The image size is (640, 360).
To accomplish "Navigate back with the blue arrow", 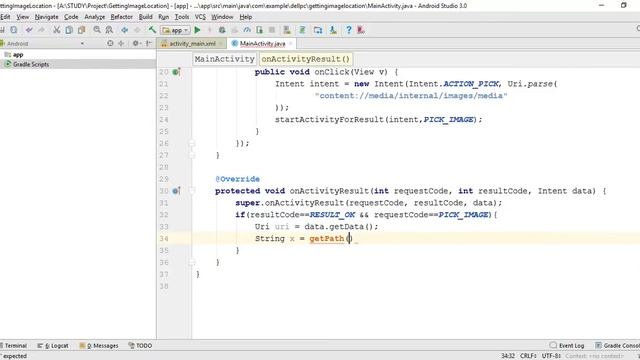I will [x=124, y=30].
